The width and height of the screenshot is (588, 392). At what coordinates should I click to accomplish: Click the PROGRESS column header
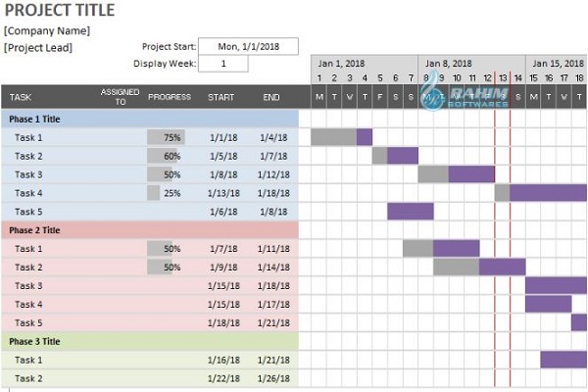pos(169,97)
